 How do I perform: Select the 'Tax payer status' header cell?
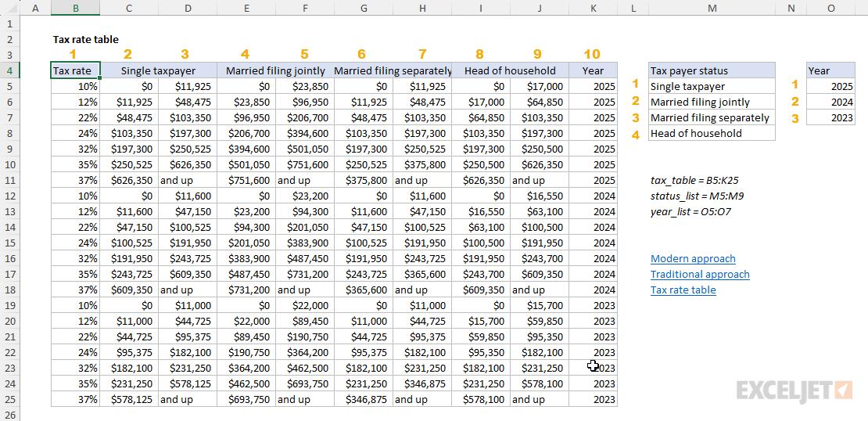click(712, 70)
